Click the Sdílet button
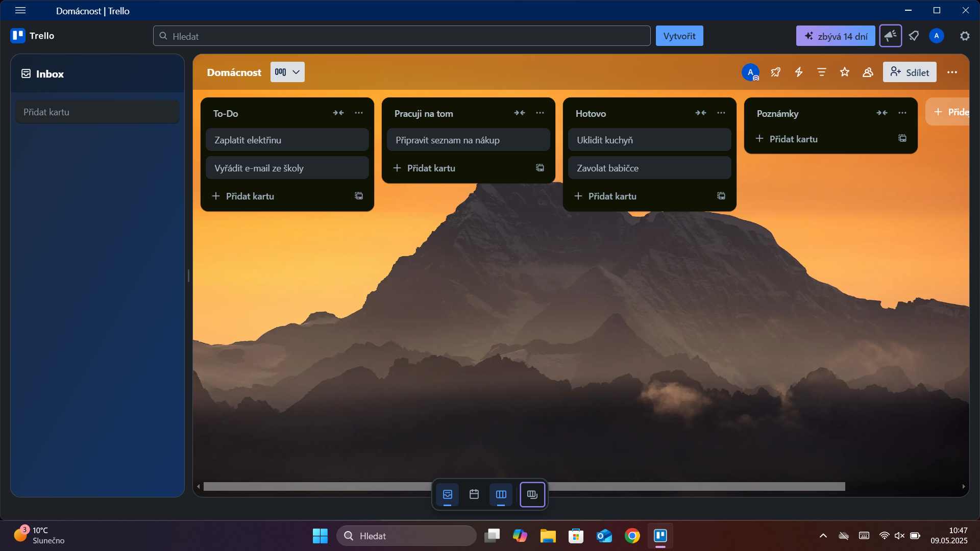980x551 pixels. [910, 72]
